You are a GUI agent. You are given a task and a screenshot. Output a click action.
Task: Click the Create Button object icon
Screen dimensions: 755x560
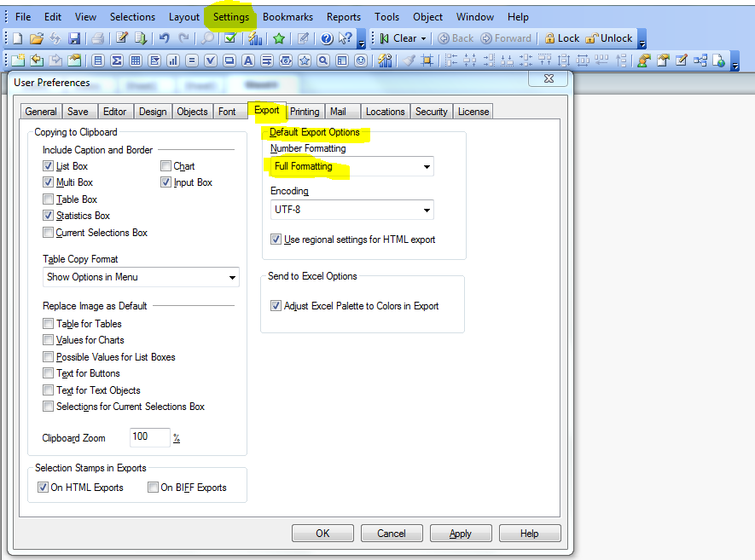229,61
